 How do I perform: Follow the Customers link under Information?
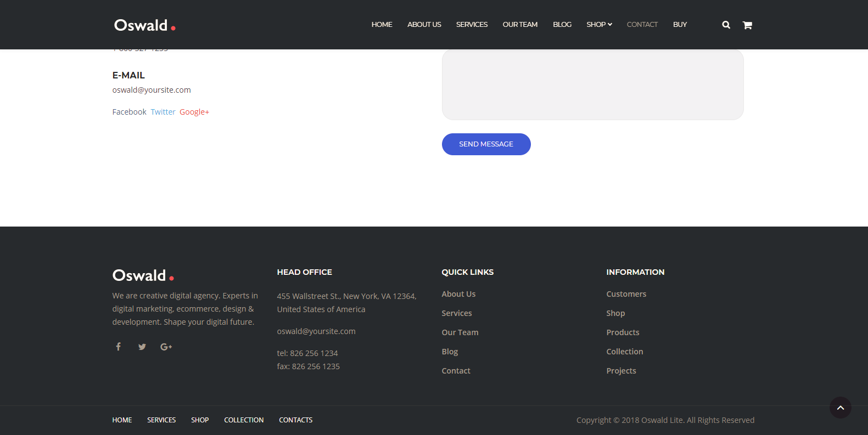click(626, 294)
